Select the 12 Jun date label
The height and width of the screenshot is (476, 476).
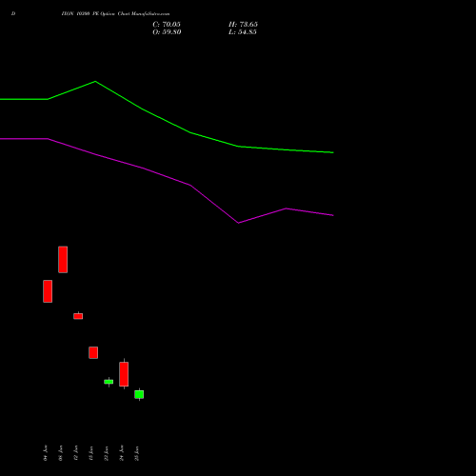click(76, 453)
